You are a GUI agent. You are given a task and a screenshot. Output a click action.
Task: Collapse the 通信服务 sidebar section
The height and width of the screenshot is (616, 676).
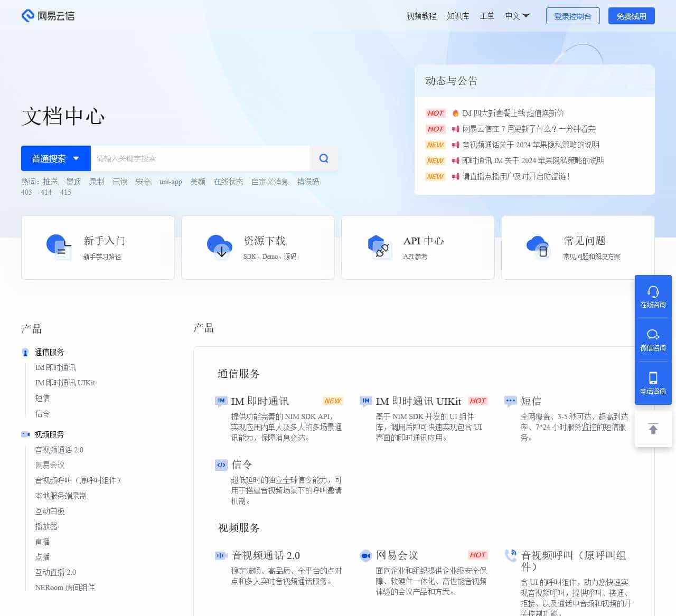(49, 352)
